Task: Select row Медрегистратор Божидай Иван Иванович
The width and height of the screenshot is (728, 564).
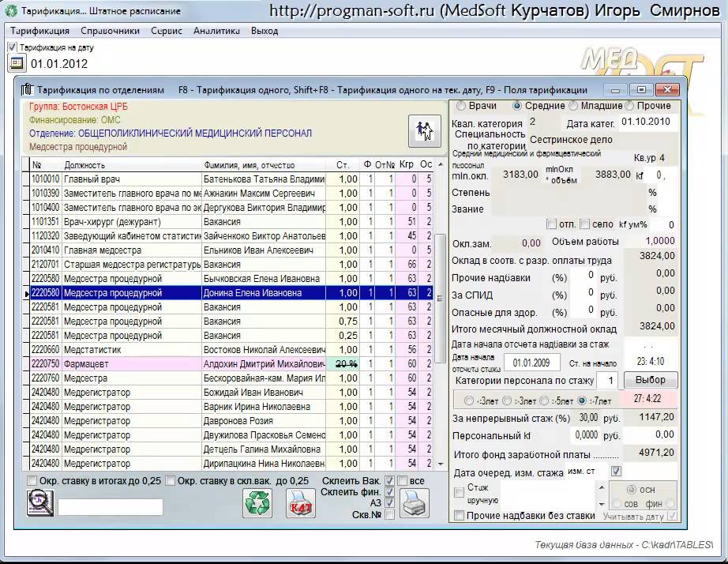Action: pos(231,392)
